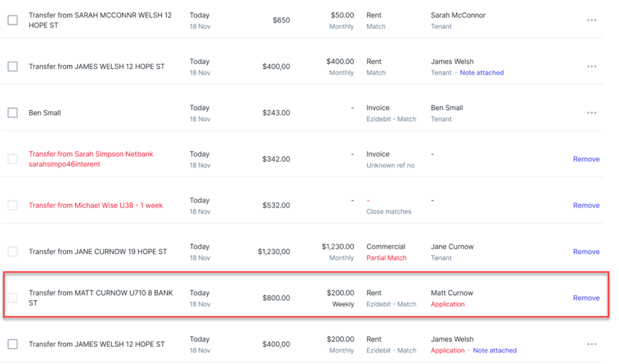
Task: Remove the Michael Wise U38 transfer
Action: pyautogui.click(x=586, y=205)
